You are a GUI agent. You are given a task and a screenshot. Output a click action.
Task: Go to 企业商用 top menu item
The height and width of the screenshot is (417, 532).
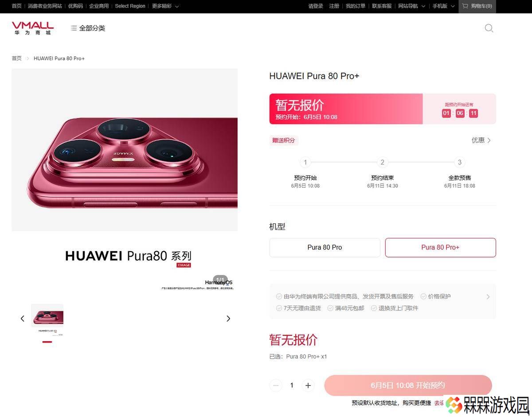(x=99, y=6)
